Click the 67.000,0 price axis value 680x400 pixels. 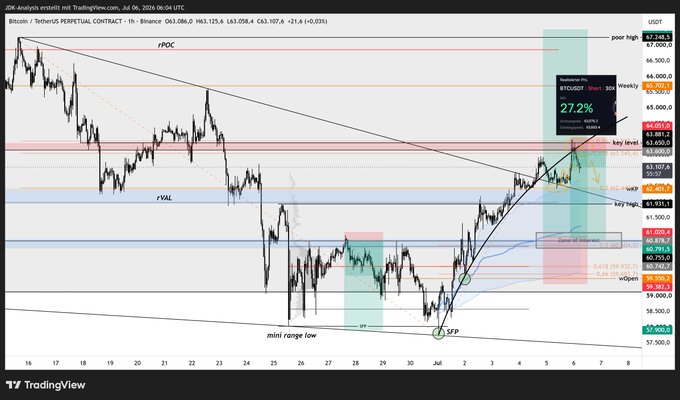pyautogui.click(x=658, y=45)
